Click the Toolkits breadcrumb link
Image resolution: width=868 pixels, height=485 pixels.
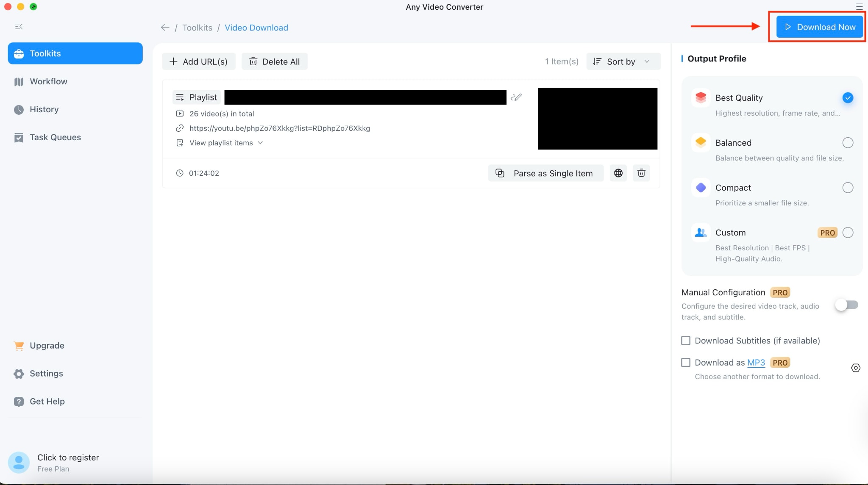coord(197,28)
